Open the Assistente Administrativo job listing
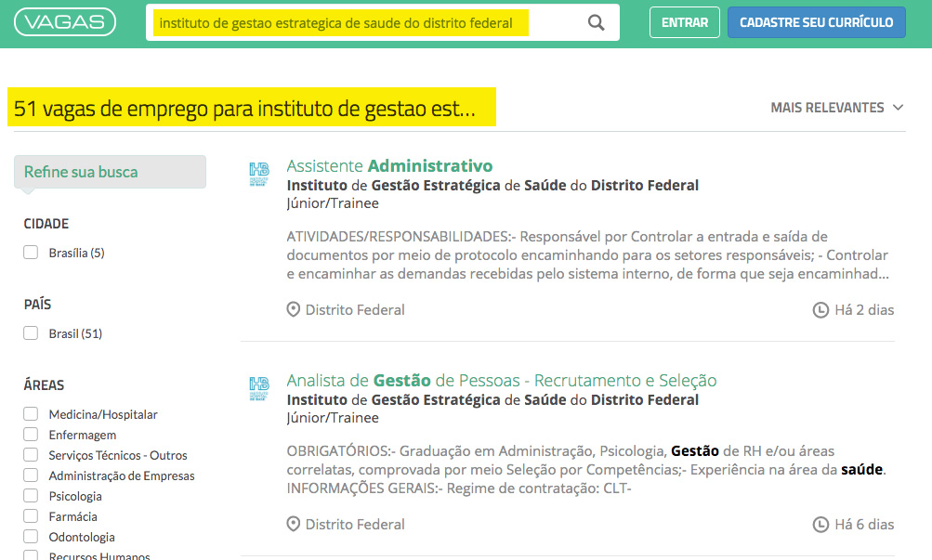The height and width of the screenshot is (560, 932). tap(389, 166)
